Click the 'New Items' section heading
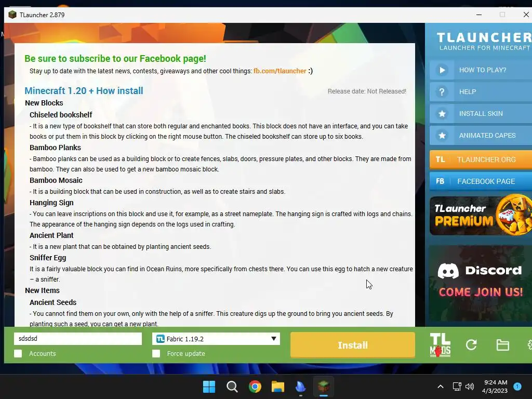 pos(43,290)
